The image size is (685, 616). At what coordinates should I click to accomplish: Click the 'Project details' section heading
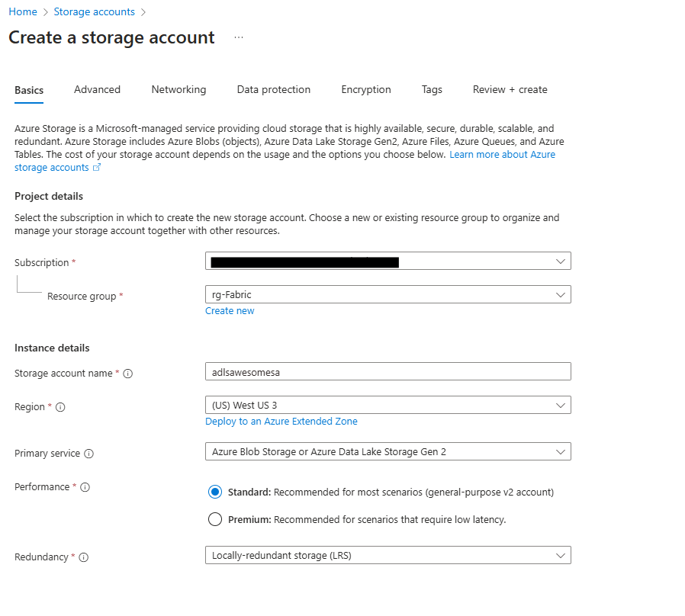[49, 197]
